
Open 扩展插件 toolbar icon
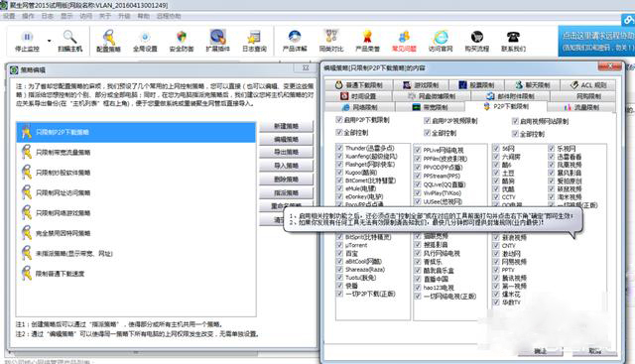[218, 37]
